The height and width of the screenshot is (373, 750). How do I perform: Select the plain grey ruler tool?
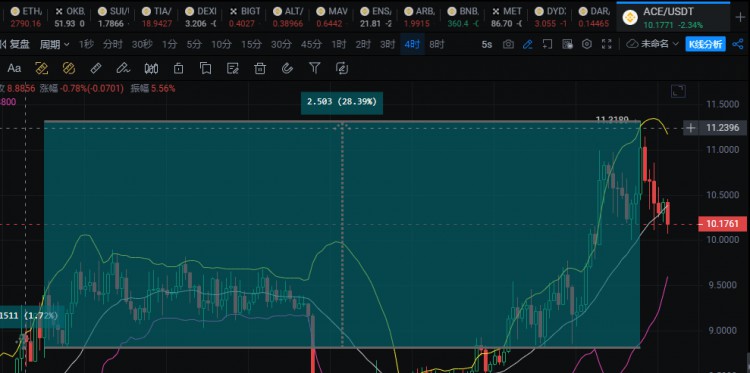pyautogui.click(x=96, y=68)
